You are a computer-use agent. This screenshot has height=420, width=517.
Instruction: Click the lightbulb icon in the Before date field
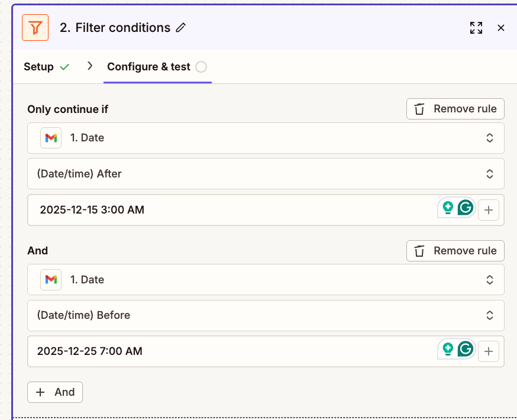pyautogui.click(x=448, y=350)
